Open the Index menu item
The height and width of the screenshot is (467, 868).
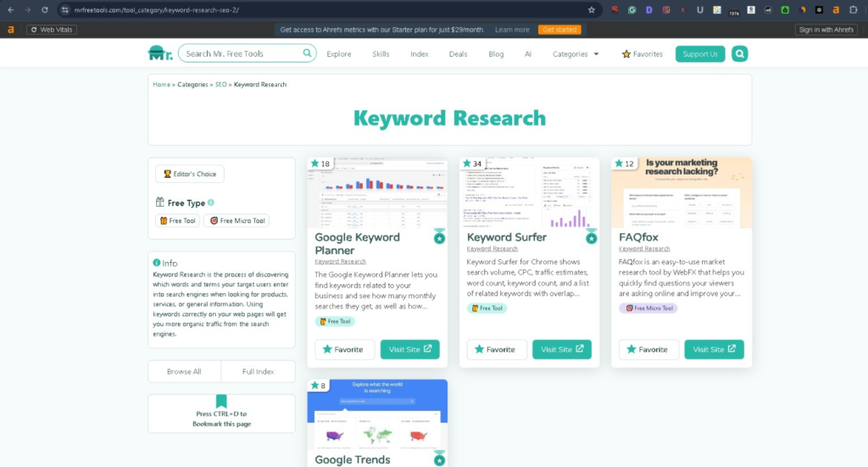pyautogui.click(x=419, y=54)
